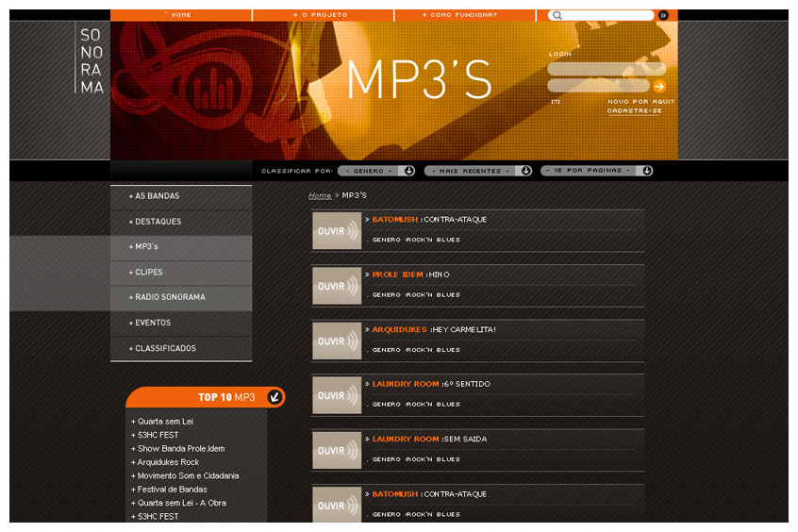
Task: Open the ARQUIDUKES band link
Action: tap(400, 329)
